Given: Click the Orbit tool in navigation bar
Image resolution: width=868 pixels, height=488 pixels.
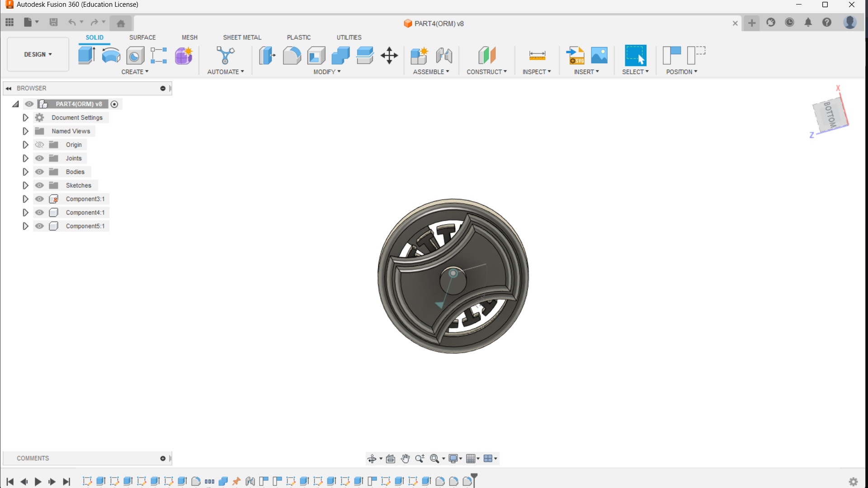Looking at the screenshot, I should 372,459.
